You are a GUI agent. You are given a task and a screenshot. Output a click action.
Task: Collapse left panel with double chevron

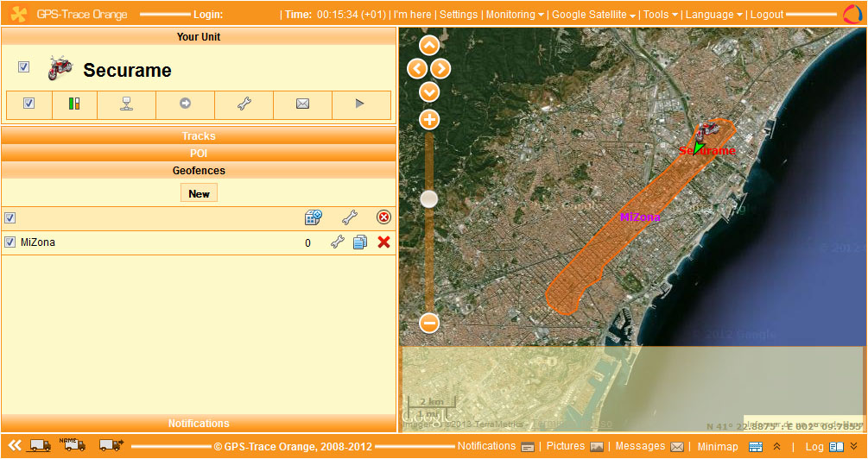pos(15,445)
